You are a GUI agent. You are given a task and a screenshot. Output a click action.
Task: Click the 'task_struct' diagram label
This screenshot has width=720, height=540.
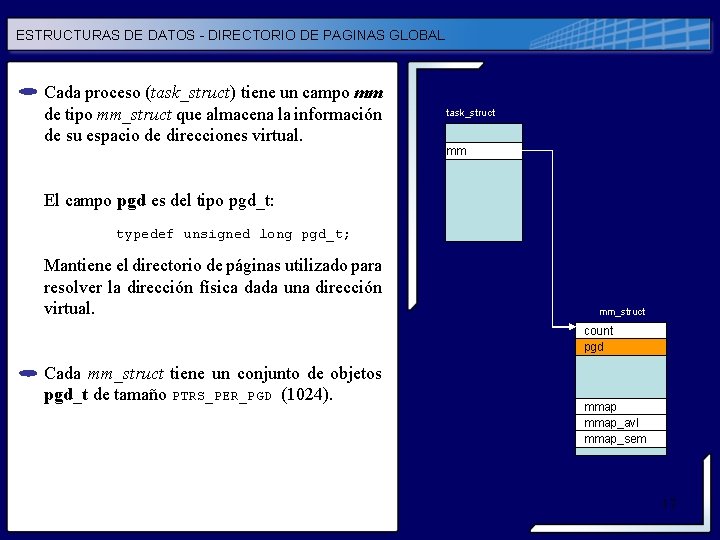pos(470,113)
